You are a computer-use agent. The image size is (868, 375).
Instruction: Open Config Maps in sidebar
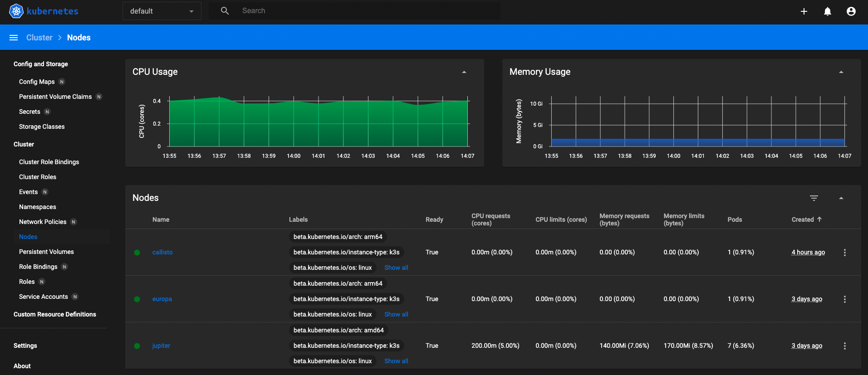click(x=37, y=82)
